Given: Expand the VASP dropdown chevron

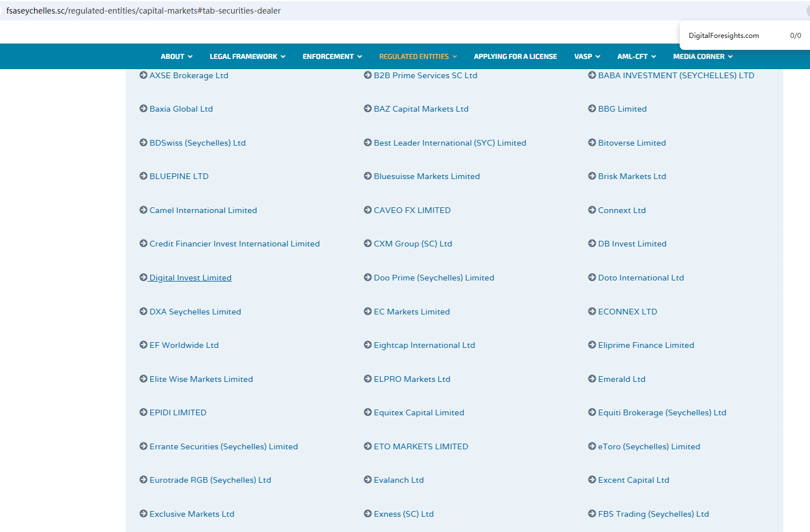Looking at the screenshot, I should coord(598,57).
